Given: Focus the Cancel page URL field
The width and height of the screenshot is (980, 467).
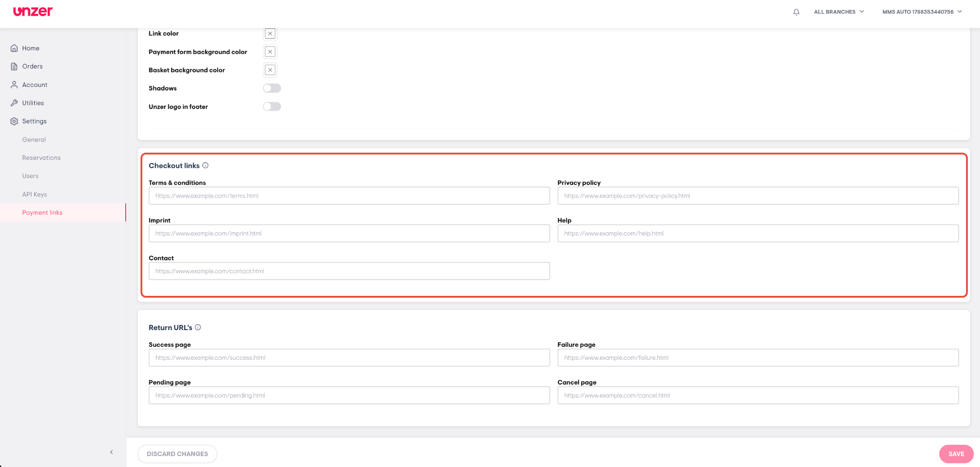Looking at the screenshot, I should (x=758, y=395).
